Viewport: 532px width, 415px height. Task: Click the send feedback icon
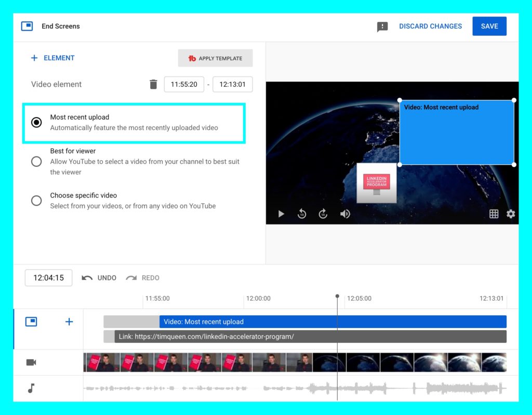[382, 27]
